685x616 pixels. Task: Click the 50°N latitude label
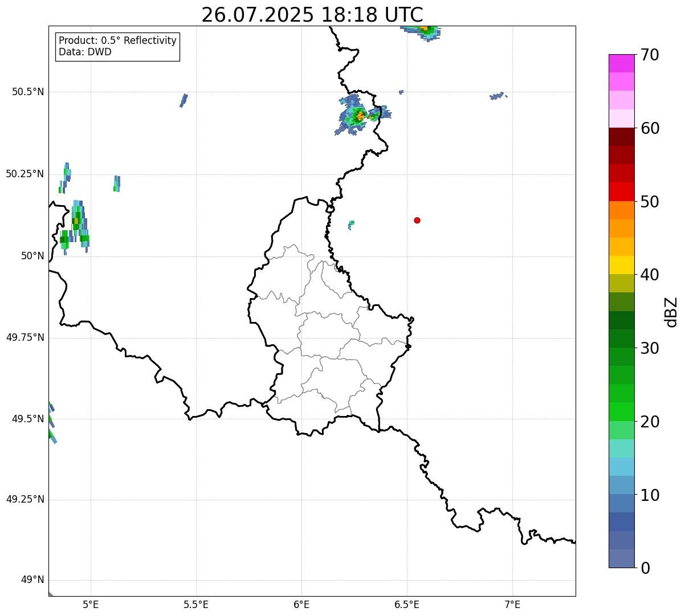(x=32, y=256)
